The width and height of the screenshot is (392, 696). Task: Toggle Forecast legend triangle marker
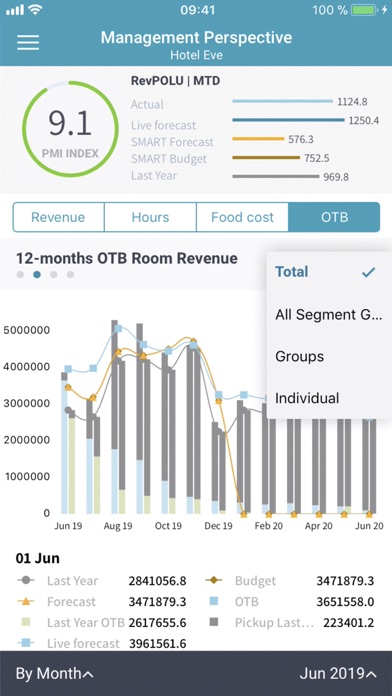pyautogui.click(x=26, y=602)
